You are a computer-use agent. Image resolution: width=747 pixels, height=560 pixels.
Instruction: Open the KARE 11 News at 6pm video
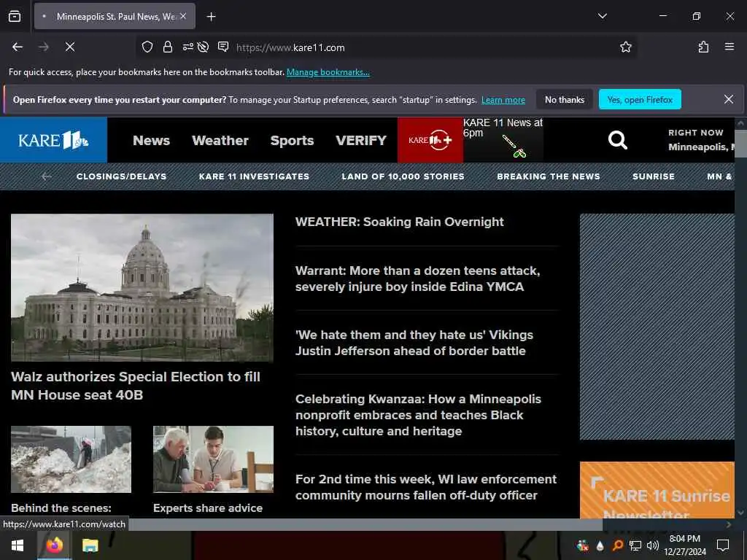[503, 140]
